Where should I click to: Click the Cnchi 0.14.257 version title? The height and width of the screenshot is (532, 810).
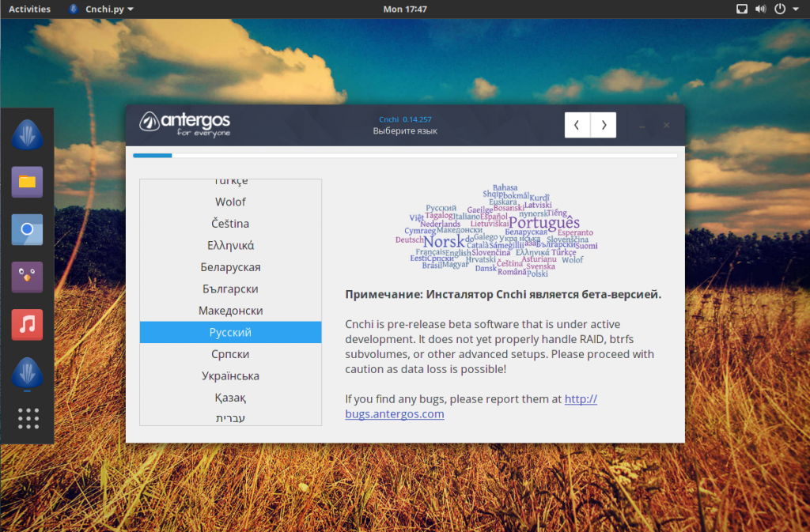coord(405,119)
